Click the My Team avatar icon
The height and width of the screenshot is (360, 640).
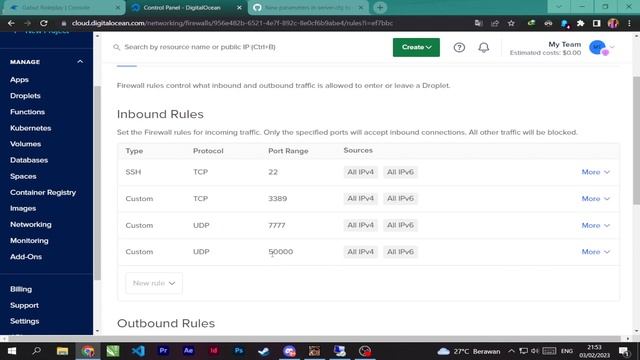pos(598,47)
